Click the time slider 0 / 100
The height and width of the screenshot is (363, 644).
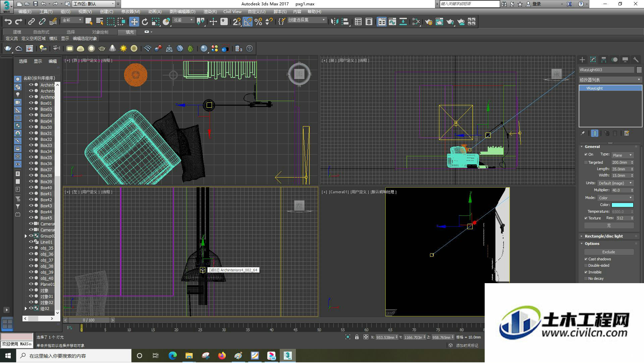[89, 320]
